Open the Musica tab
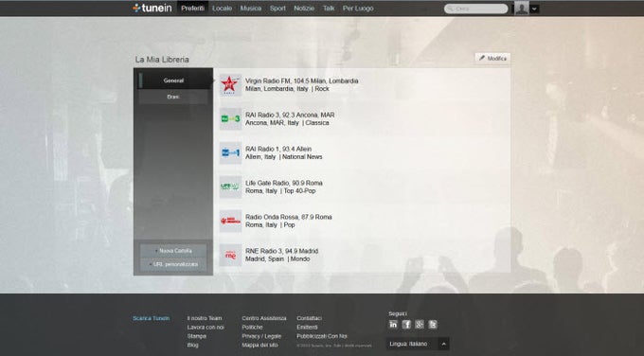644x356 pixels. click(251, 9)
